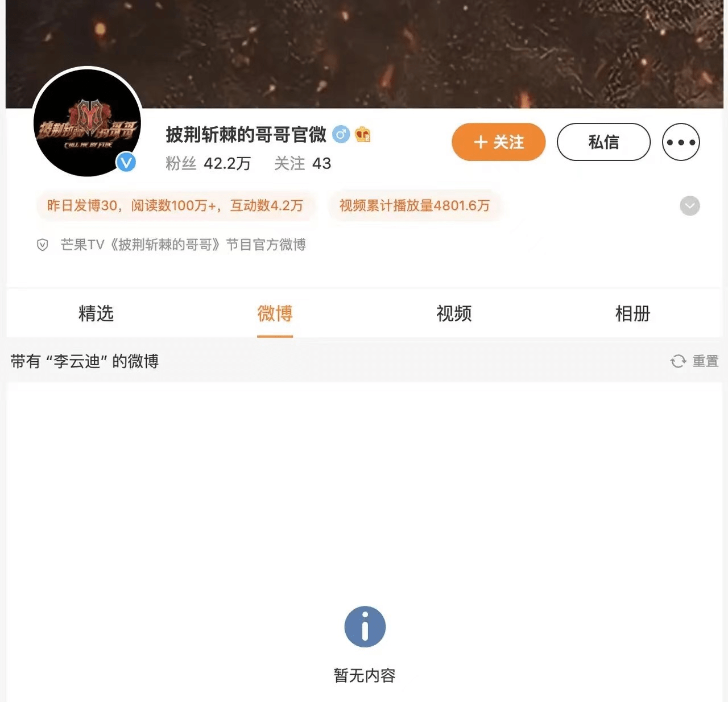View the 粉丝 42.2万 followers list
The height and width of the screenshot is (702, 728).
point(208,164)
